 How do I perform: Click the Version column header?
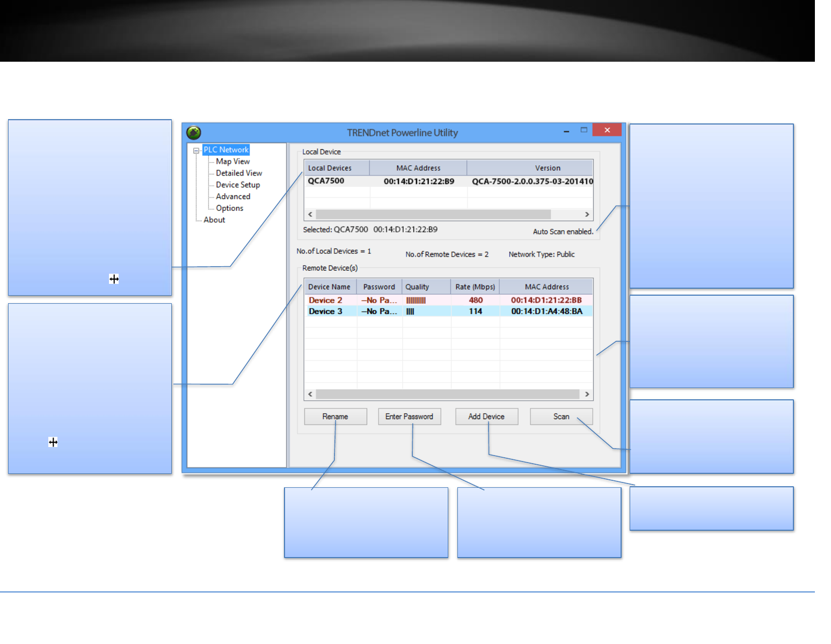pyautogui.click(x=530, y=168)
